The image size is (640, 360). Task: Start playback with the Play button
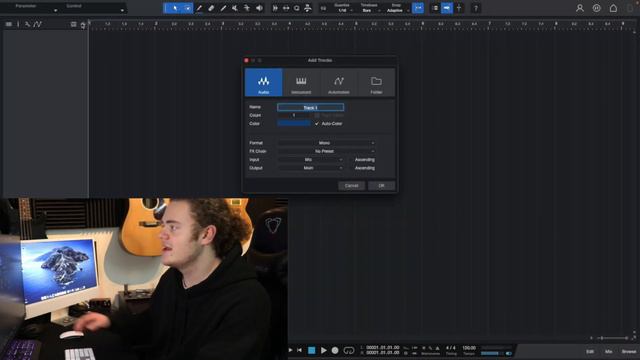[324, 350]
